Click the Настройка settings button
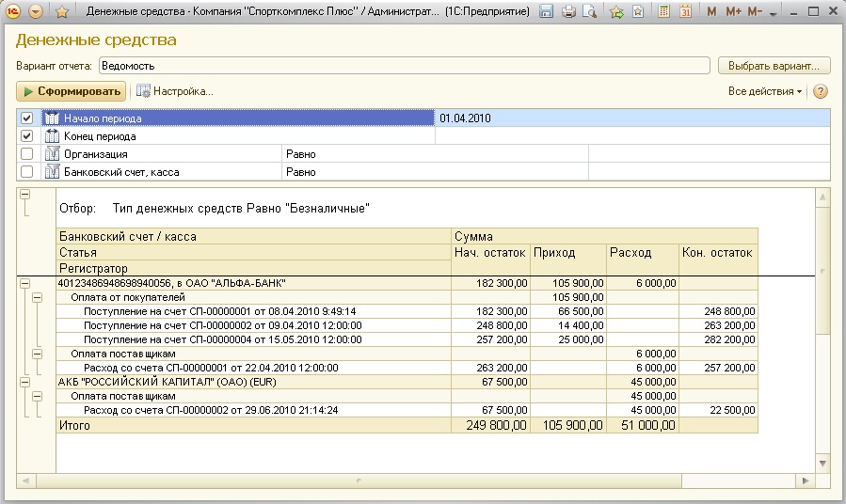The image size is (846, 504). point(176,92)
